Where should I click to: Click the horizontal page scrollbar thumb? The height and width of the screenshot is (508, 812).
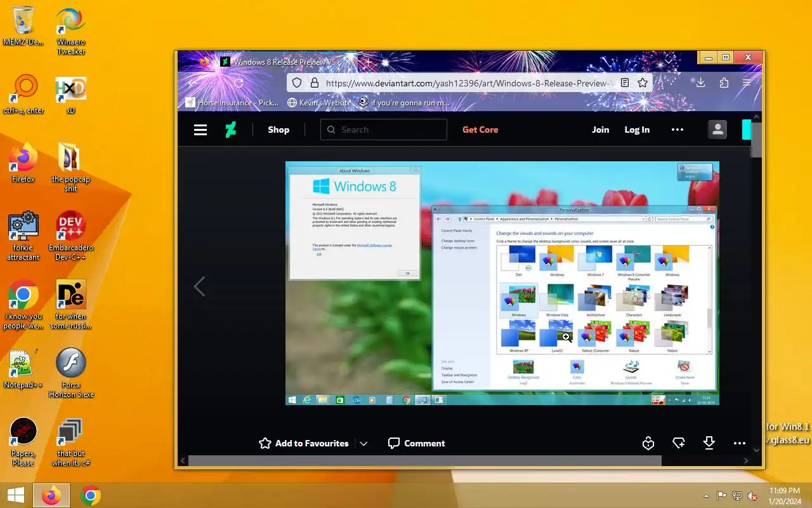click(x=425, y=460)
